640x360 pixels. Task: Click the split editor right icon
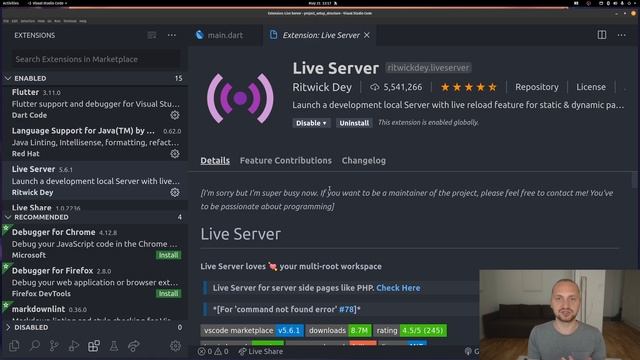[x=602, y=35]
